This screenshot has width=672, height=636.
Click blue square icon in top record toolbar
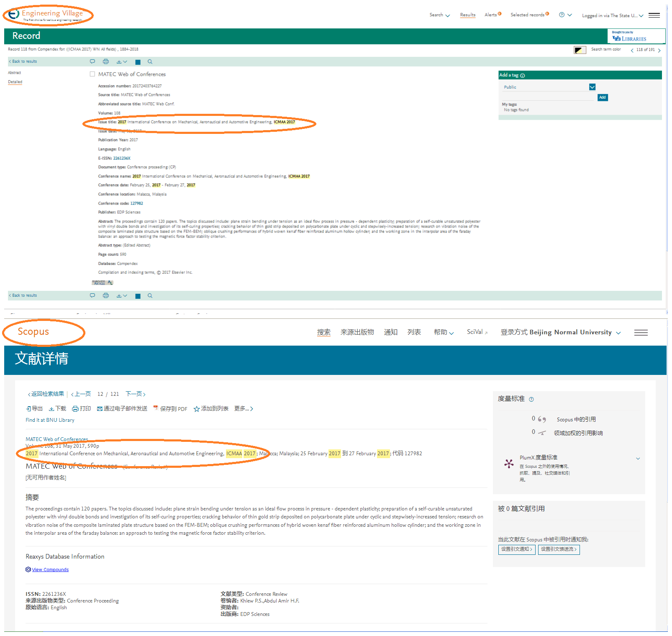pos(138,62)
